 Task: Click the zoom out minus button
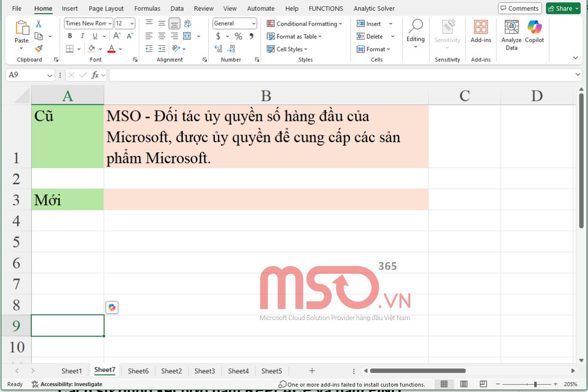[499, 384]
